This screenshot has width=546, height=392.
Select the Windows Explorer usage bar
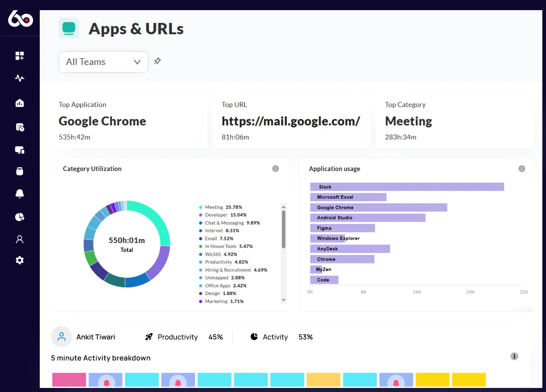[328, 239]
